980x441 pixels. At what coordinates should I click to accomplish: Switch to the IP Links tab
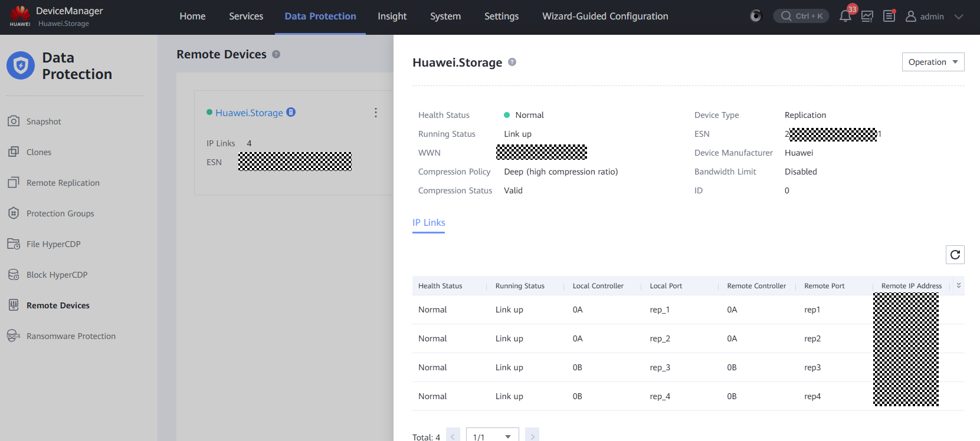coord(429,222)
